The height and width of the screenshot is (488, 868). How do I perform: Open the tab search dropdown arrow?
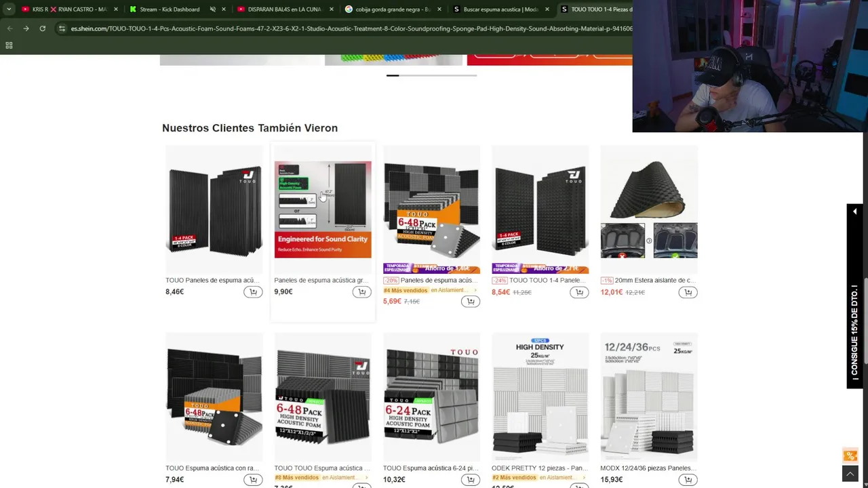click(x=8, y=9)
